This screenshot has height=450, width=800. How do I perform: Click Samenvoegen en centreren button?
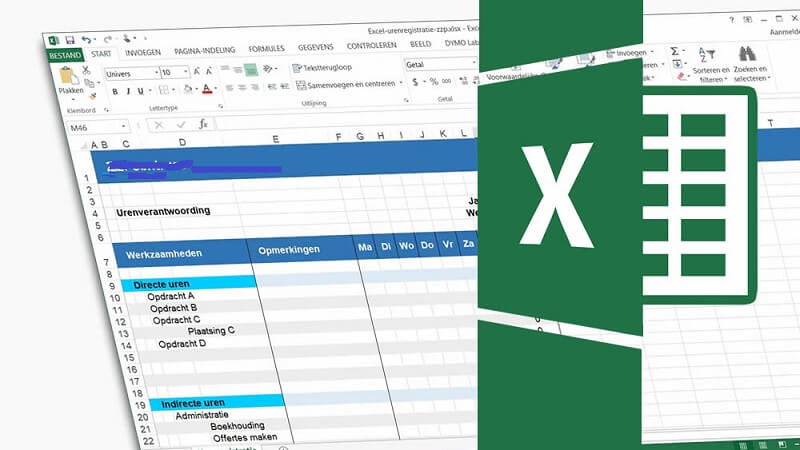point(347,84)
